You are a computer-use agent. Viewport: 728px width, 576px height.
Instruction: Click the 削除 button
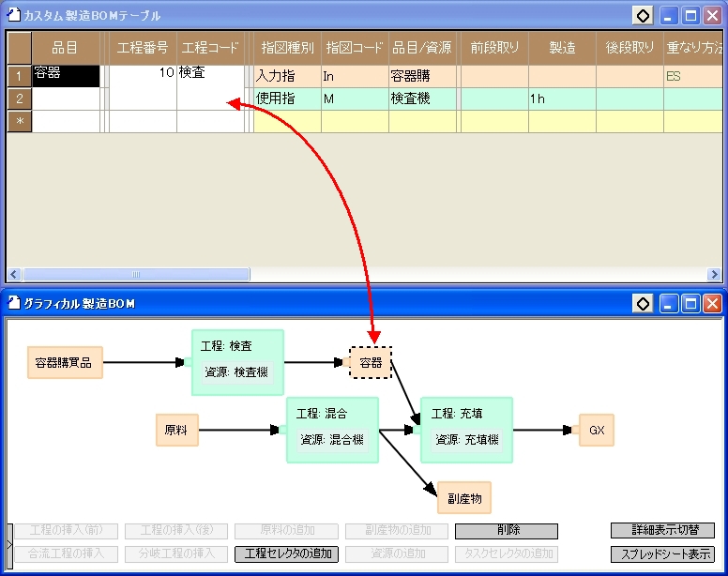pyautogui.click(x=507, y=531)
